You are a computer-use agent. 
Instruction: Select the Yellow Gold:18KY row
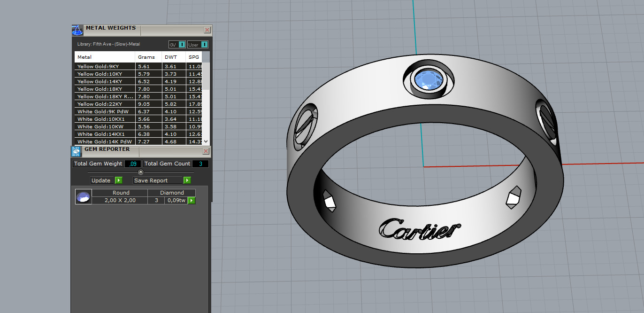[138, 89]
